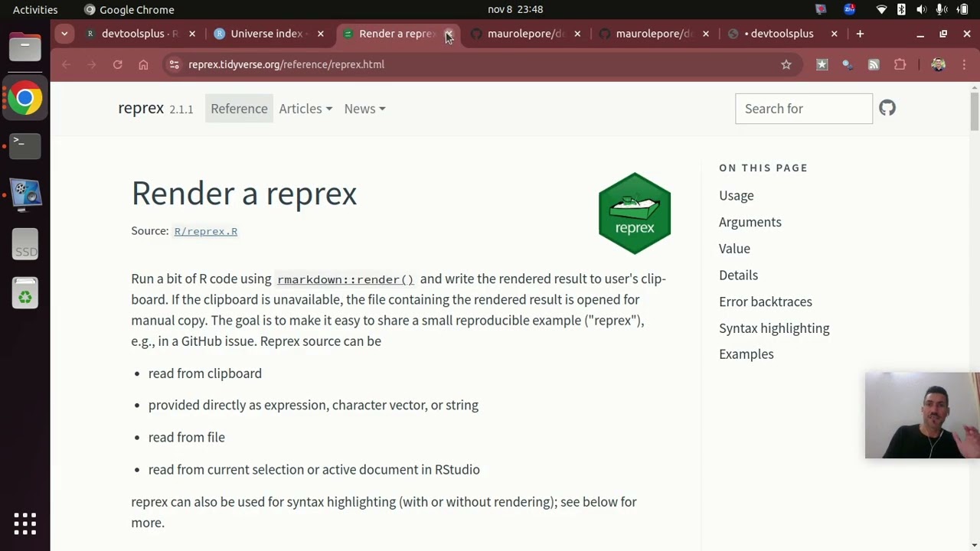Reload the page with the refresh icon
This screenshot has height=551, width=980.
[117, 64]
